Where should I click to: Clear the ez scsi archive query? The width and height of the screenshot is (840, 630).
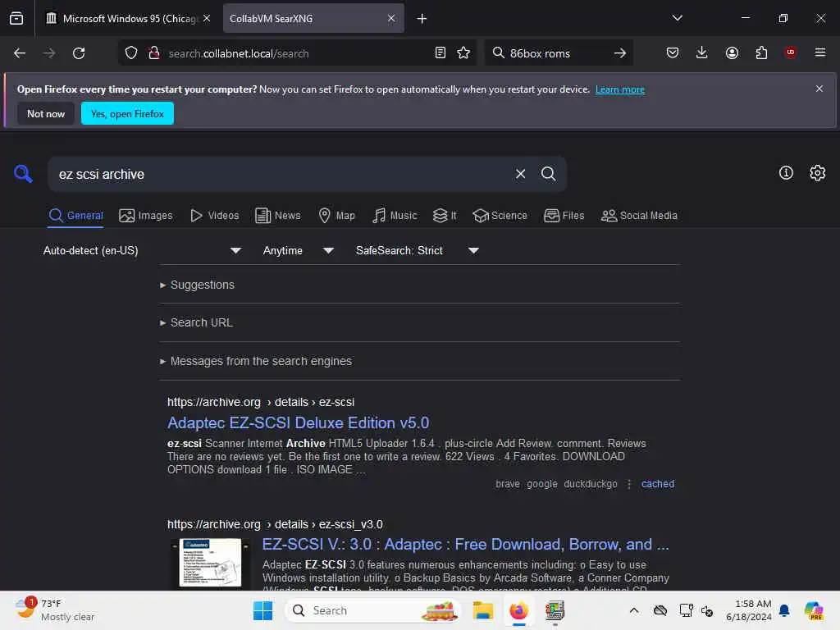click(520, 174)
